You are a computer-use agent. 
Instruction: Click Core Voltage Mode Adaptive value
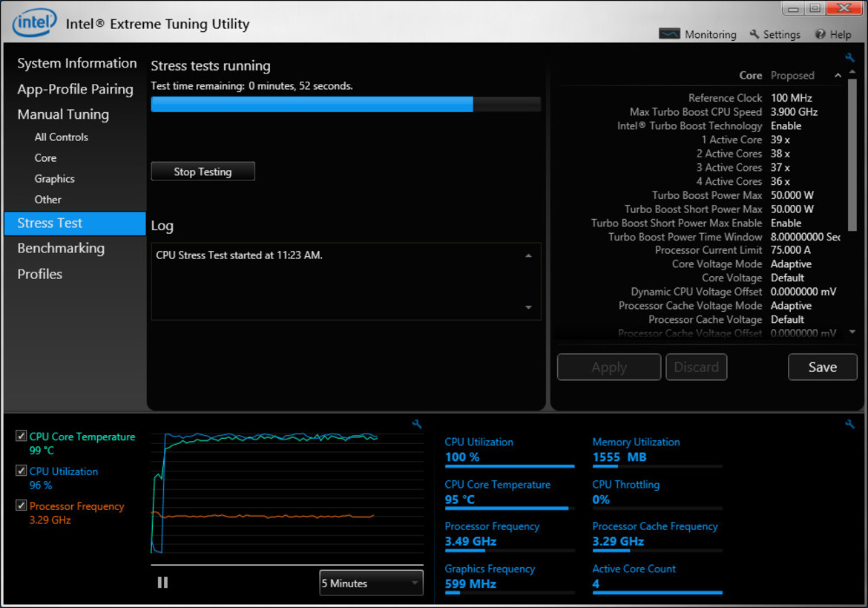click(791, 264)
